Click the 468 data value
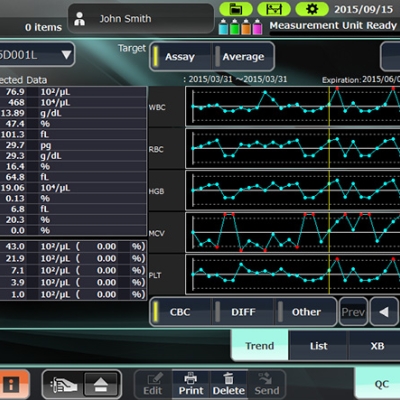Image resolution: width=400 pixels, height=400 pixels. pos(16,102)
